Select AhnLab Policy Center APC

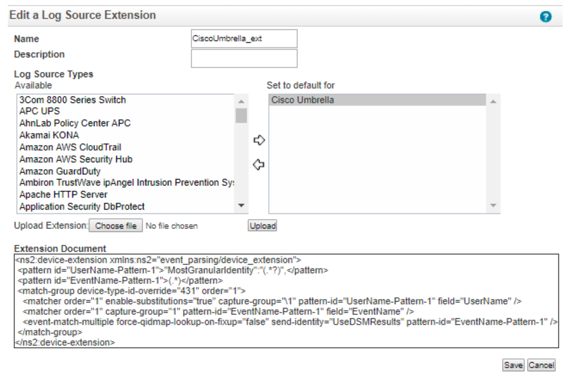125,123
